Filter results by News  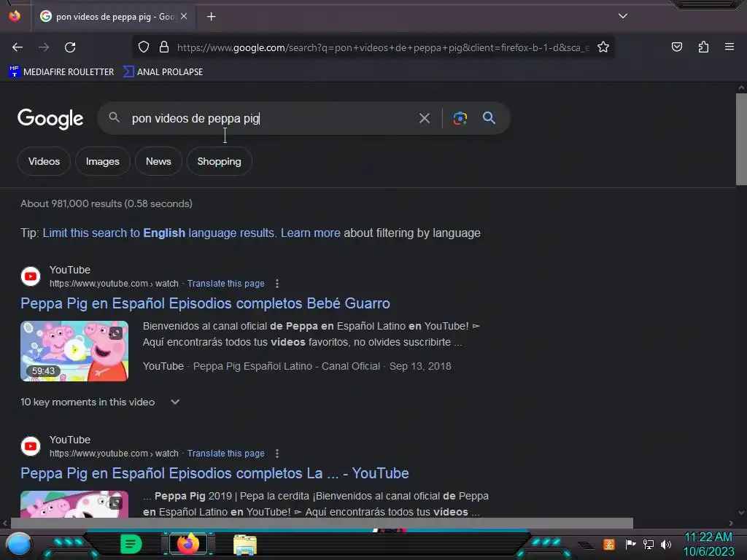pos(158,161)
